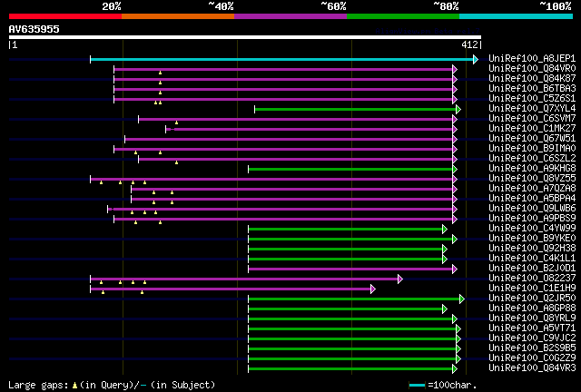Screen dimensions: 581x392
Task: Click the 412 query end position label
Action: (469, 44)
